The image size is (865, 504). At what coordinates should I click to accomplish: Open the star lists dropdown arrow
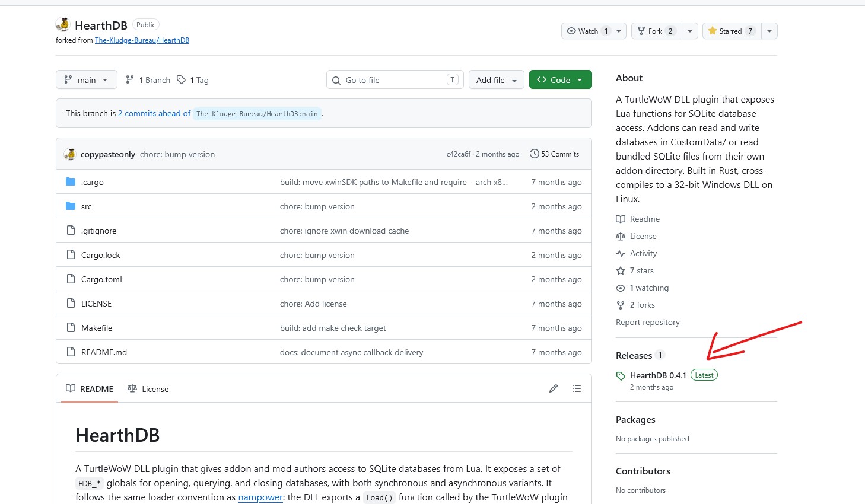(769, 31)
